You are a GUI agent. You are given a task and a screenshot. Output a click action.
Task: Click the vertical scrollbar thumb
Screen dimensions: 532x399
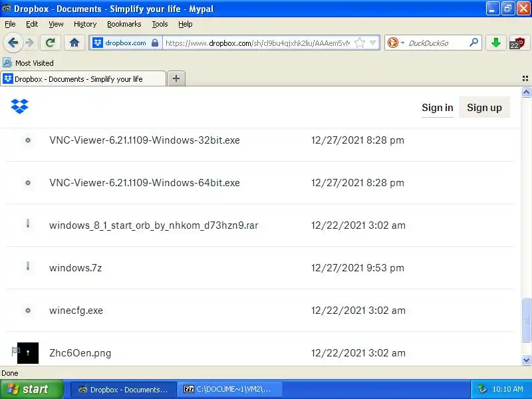tap(526, 320)
